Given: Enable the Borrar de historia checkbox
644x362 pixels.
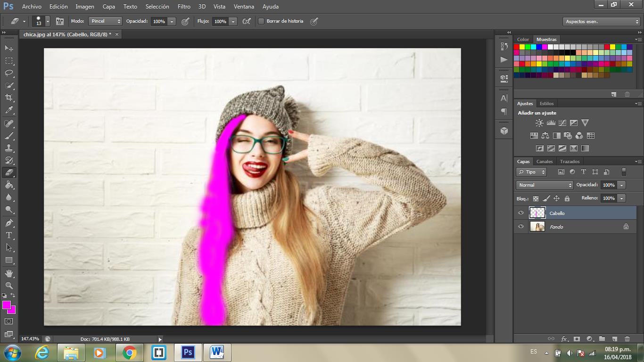Looking at the screenshot, I should coord(261,21).
